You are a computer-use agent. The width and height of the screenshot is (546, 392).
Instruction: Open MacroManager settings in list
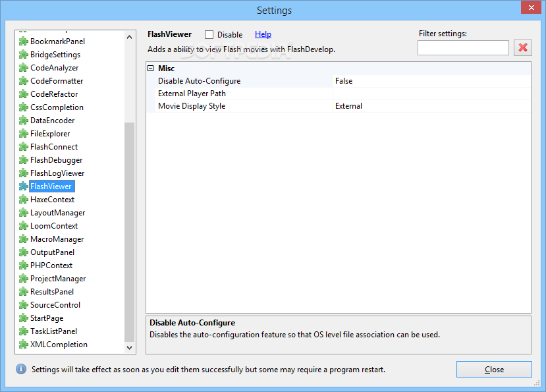[x=57, y=239]
